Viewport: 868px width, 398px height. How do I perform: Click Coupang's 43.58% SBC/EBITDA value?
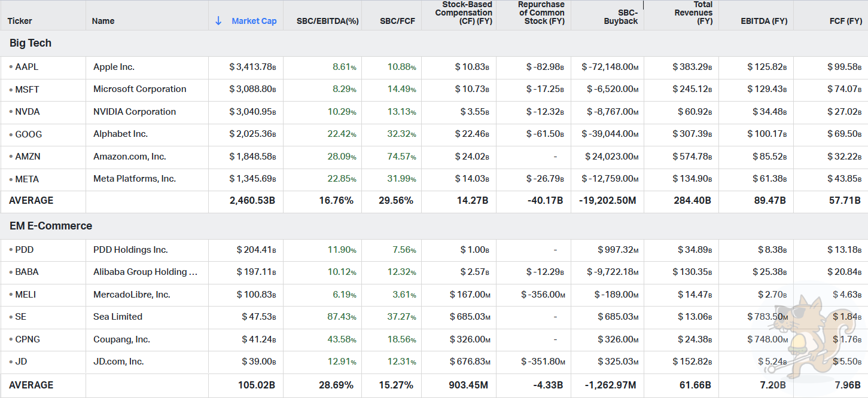click(x=342, y=339)
